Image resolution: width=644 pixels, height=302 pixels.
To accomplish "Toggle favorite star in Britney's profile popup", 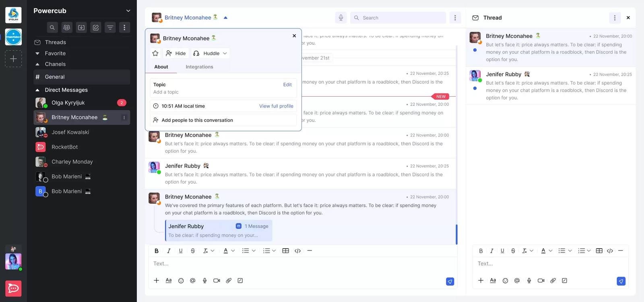I will click(x=155, y=53).
